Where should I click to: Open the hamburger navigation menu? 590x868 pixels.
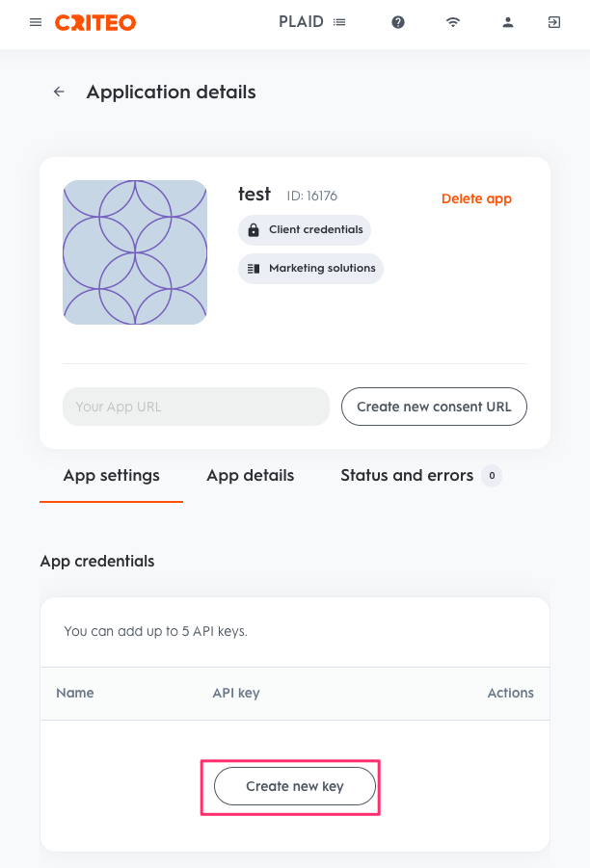point(36,22)
